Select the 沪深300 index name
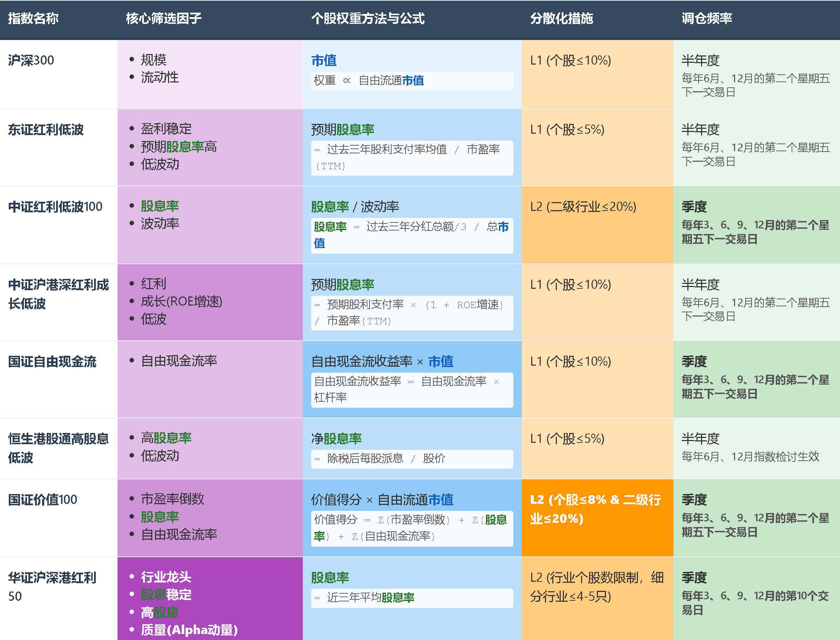 [x=31, y=60]
